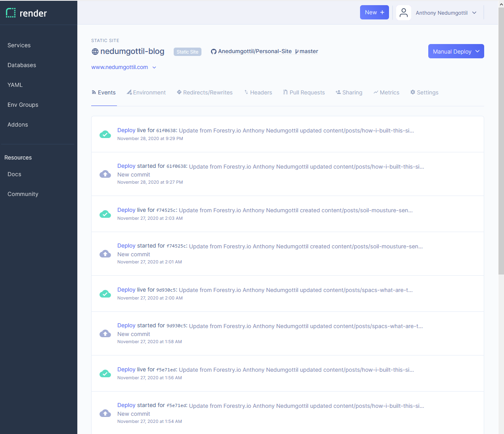504x434 pixels.
Task: Open the Sharing tab
Action: (x=349, y=92)
